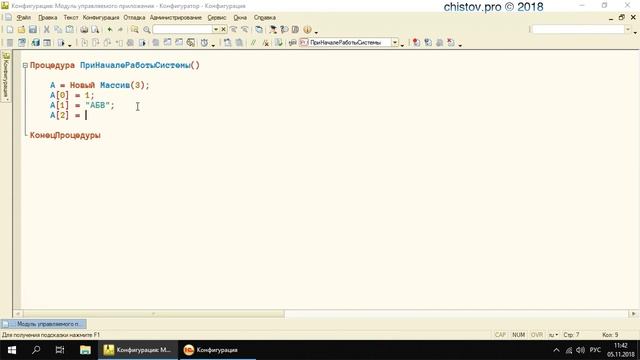This screenshot has width=640, height=360.
Task: Click the Undo arrow icon
Action: (109, 29)
